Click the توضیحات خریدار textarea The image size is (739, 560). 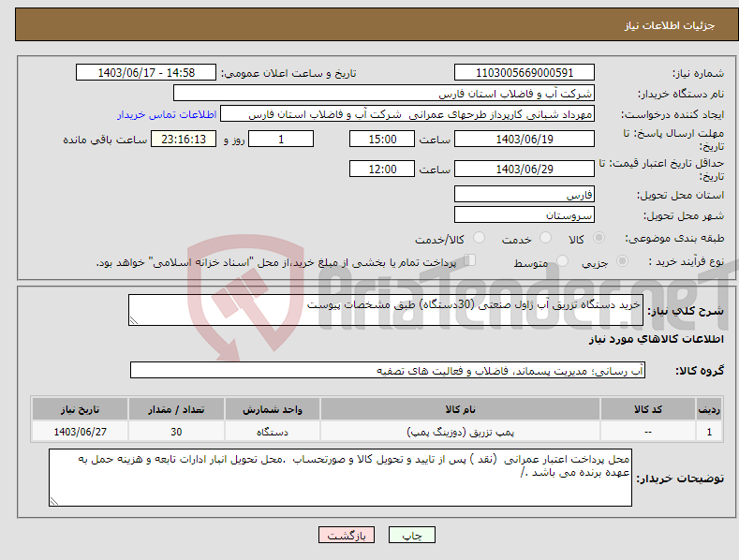tap(340, 478)
